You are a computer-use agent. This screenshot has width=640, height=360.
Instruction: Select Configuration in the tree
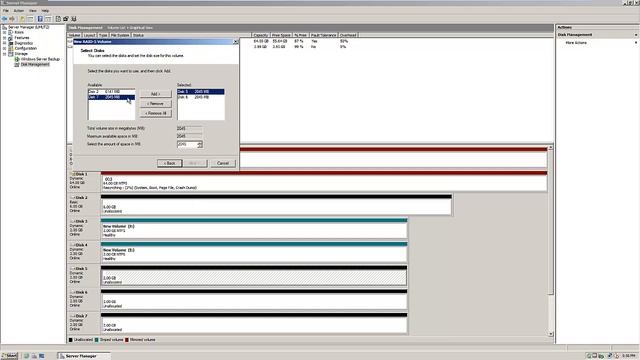pos(25,48)
